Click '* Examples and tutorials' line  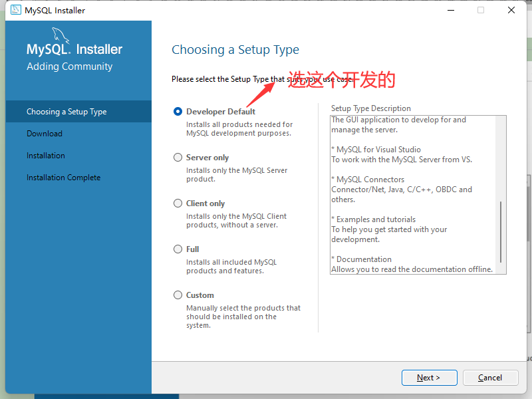pos(374,219)
